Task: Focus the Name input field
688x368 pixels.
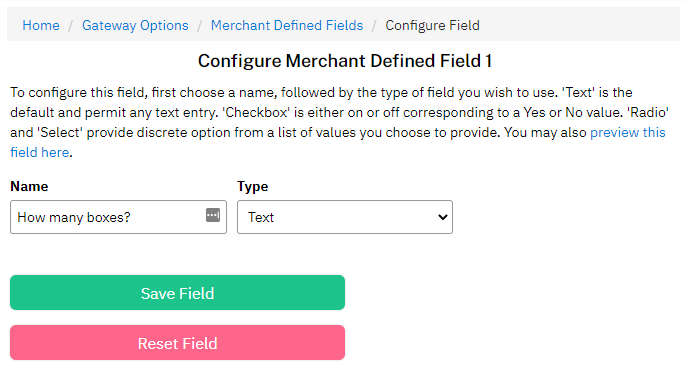Action: [x=118, y=217]
